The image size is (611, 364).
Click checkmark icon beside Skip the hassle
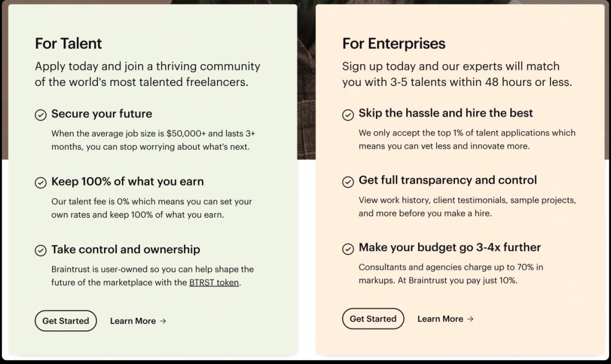tap(348, 115)
